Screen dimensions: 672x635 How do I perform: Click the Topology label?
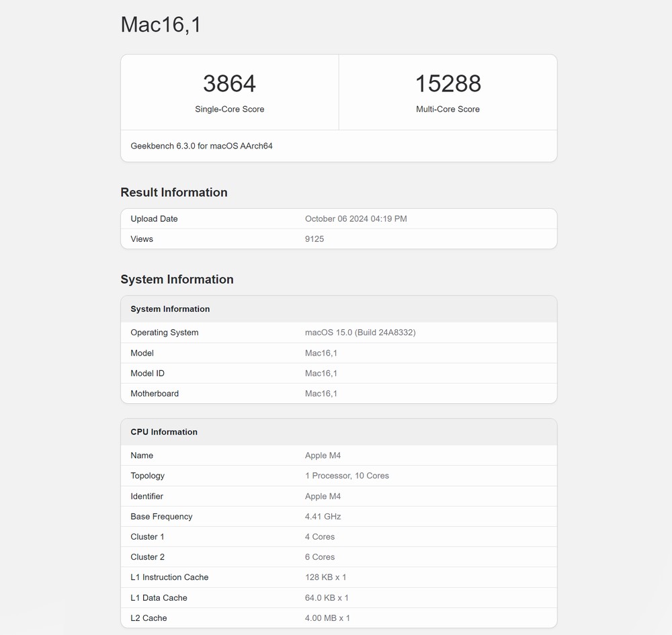pos(147,476)
